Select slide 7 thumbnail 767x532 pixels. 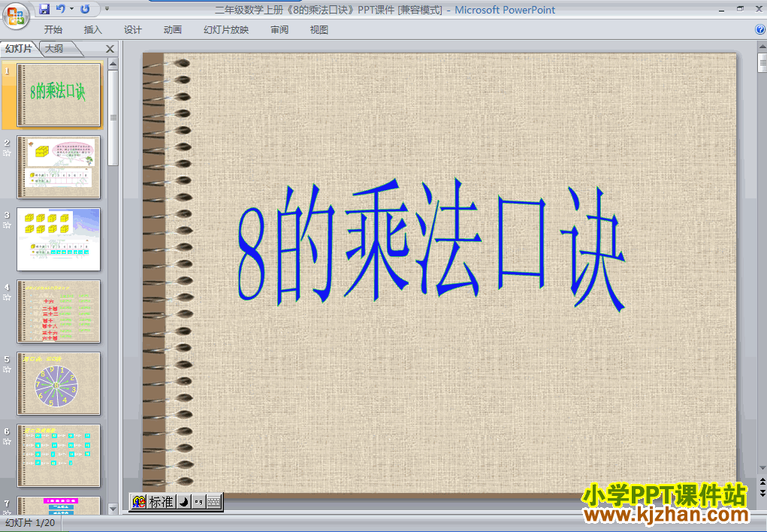tap(59, 506)
